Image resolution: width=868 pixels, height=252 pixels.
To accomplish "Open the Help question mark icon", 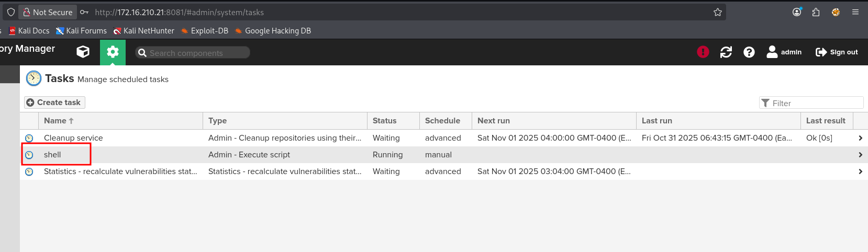I will [x=749, y=52].
